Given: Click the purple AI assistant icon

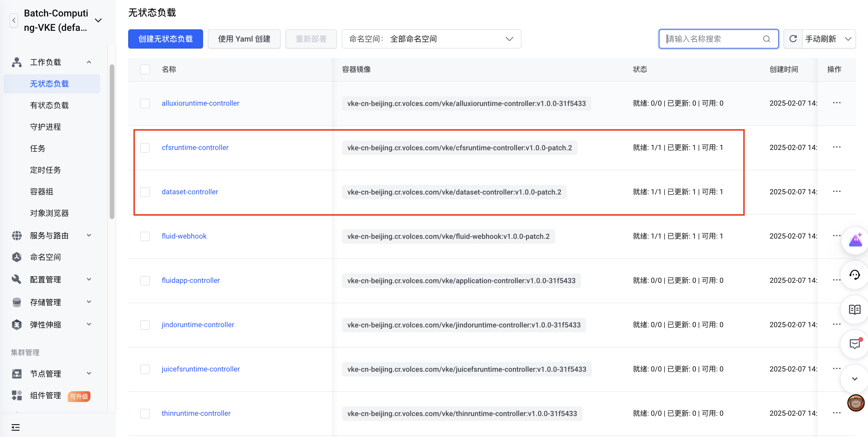Looking at the screenshot, I should 855,240.
